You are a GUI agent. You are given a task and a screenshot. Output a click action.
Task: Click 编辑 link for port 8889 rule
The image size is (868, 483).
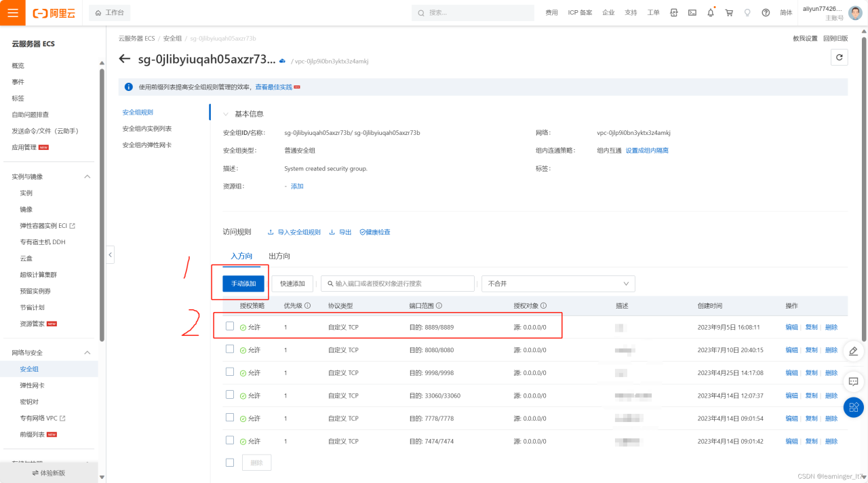click(791, 327)
